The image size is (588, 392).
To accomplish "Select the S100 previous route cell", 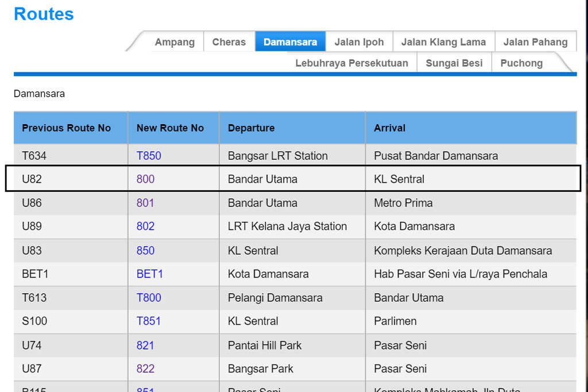I will pyautogui.click(x=71, y=321).
